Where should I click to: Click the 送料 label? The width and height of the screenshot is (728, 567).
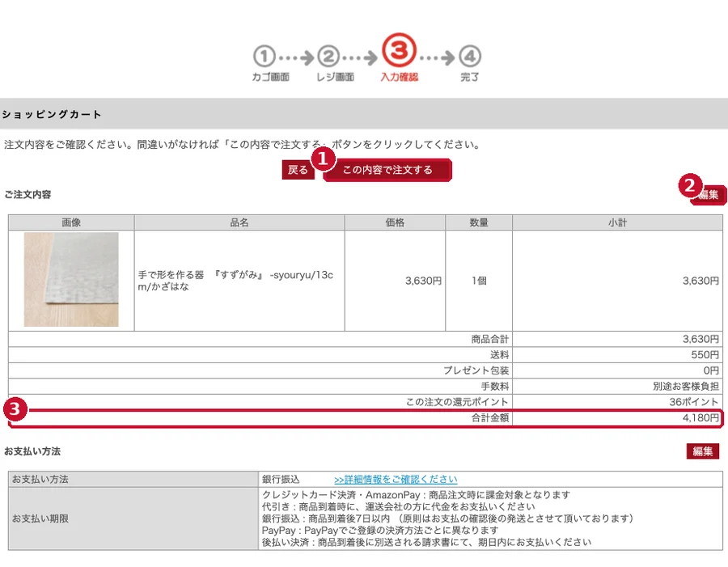pos(499,355)
